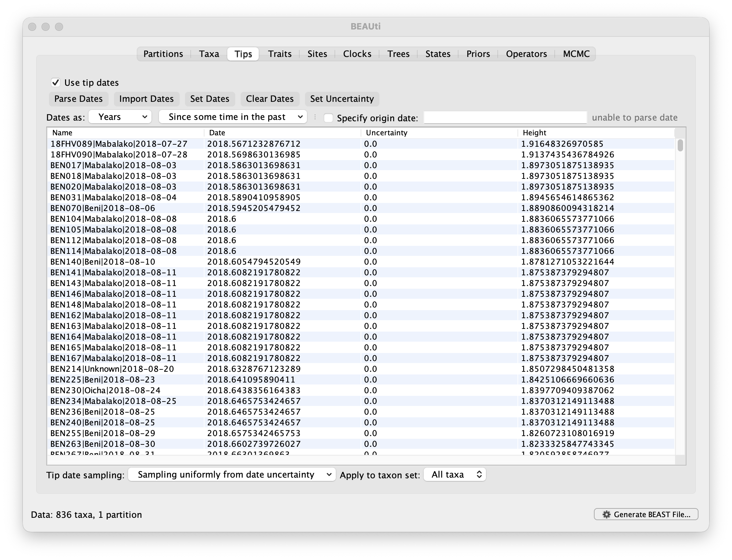Image resolution: width=732 pixels, height=560 pixels.
Task: Open the Trees tab
Action: pyautogui.click(x=399, y=54)
